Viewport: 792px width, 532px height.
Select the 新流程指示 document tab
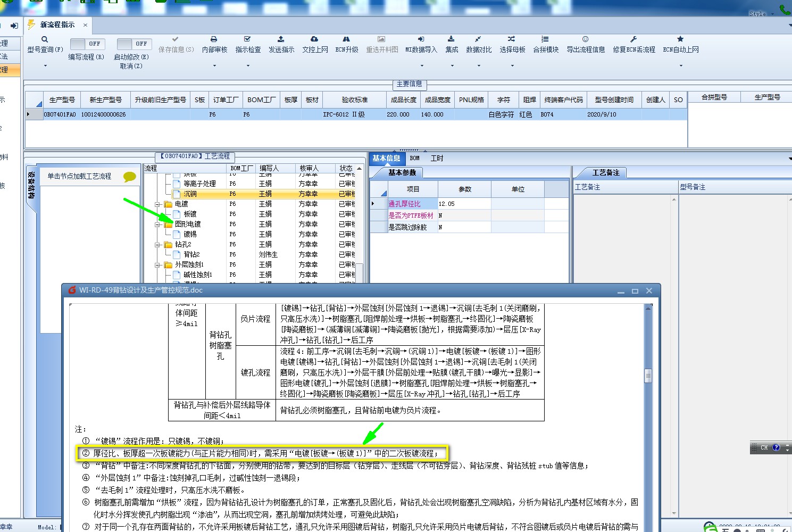coord(57,24)
